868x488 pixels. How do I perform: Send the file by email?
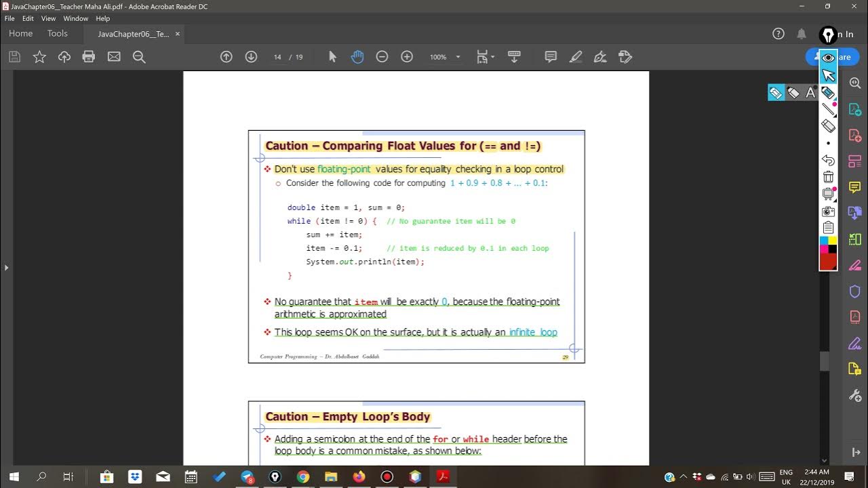tap(114, 57)
